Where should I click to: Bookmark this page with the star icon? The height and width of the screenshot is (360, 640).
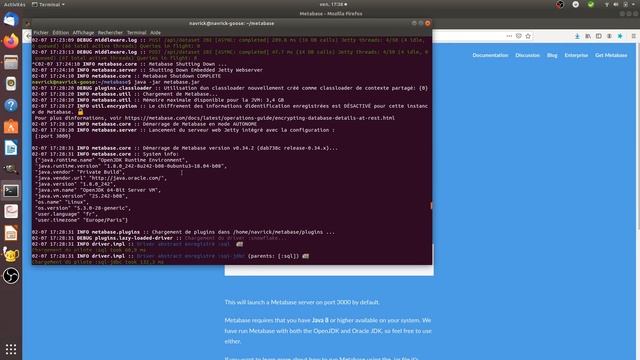(x=528, y=36)
